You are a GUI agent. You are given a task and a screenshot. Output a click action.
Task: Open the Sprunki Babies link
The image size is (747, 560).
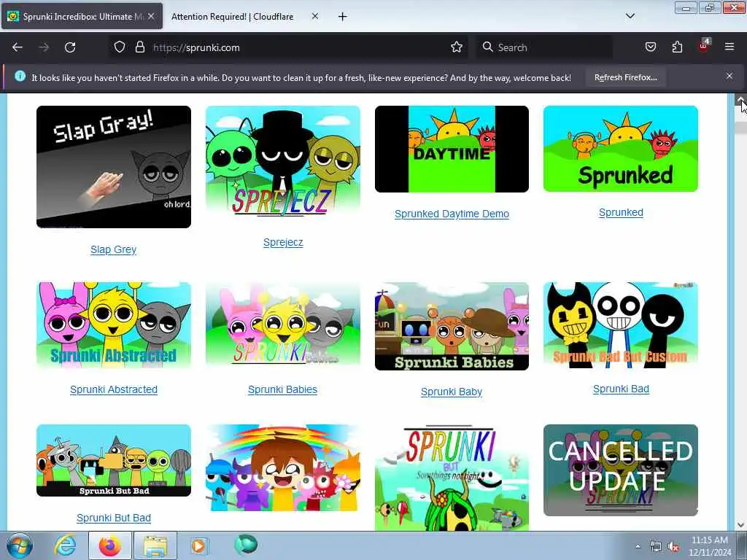(x=282, y=389)
